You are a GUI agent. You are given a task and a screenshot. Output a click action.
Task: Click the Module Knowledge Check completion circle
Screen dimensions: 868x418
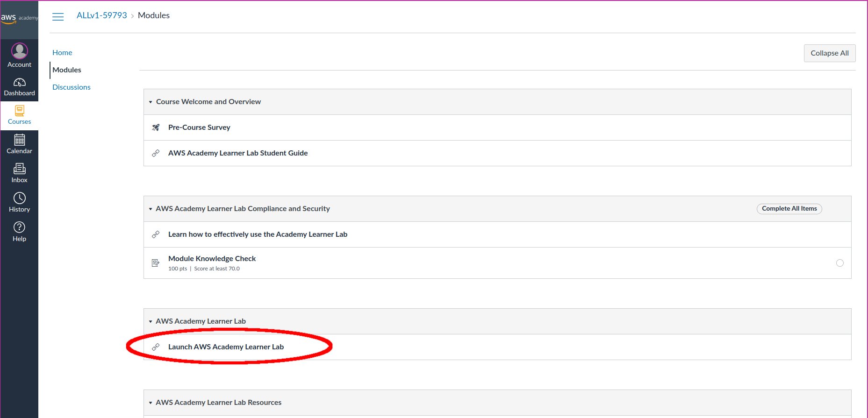839,263
